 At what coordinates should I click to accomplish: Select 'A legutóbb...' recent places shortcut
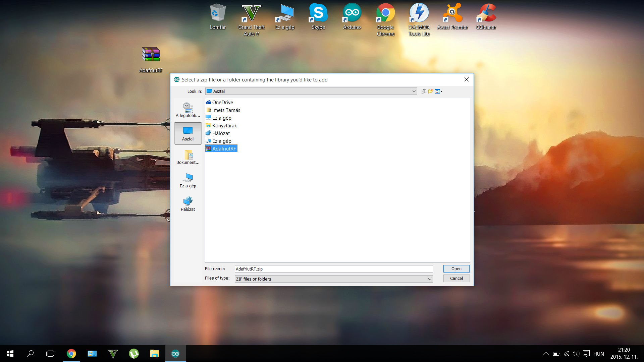[188, 110]
